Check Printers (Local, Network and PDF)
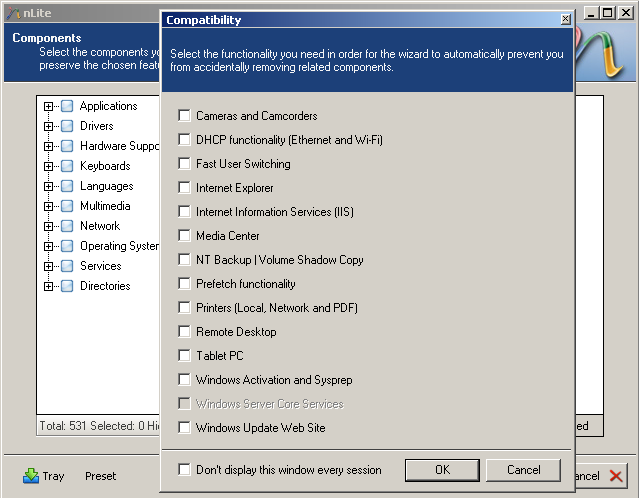The width and height of the screenshot is (639, 498). 184,308
